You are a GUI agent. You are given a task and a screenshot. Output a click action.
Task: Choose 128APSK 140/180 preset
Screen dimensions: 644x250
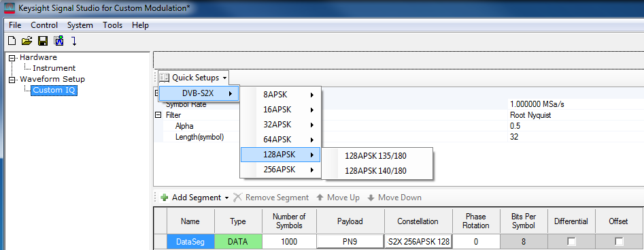click(376, 171)
